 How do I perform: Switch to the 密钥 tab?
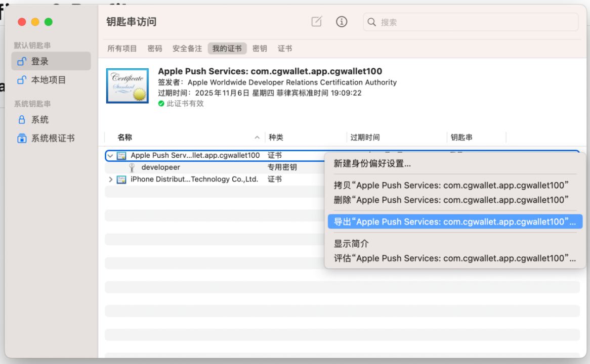(x=260, y=49)
